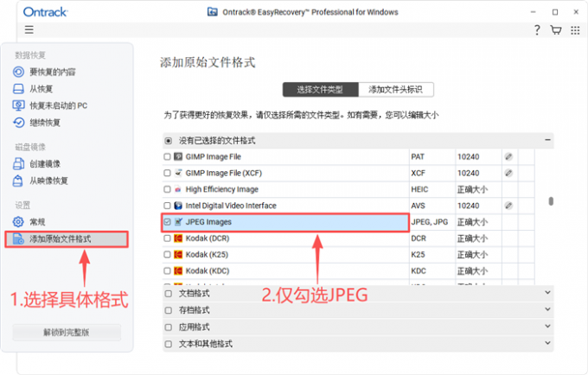Check the GIMP Image File PAT checkbox
This screenshot has width=588, height=375.
167,156
